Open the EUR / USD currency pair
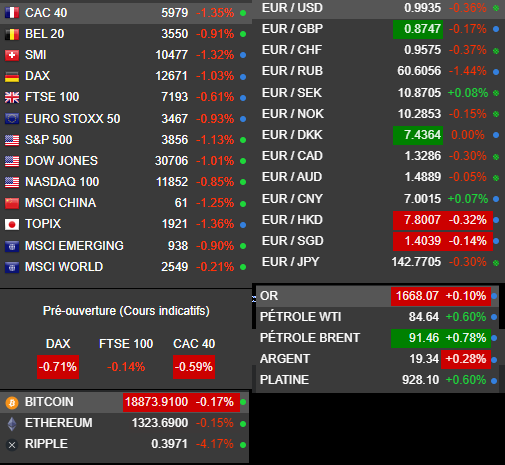505x465 pixels. (x=292, y=8)
